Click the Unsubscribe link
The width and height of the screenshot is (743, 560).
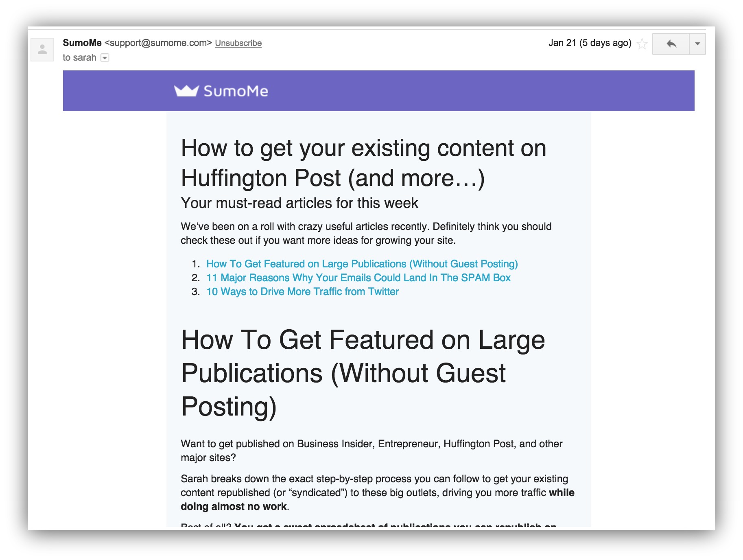click(238, 43)
